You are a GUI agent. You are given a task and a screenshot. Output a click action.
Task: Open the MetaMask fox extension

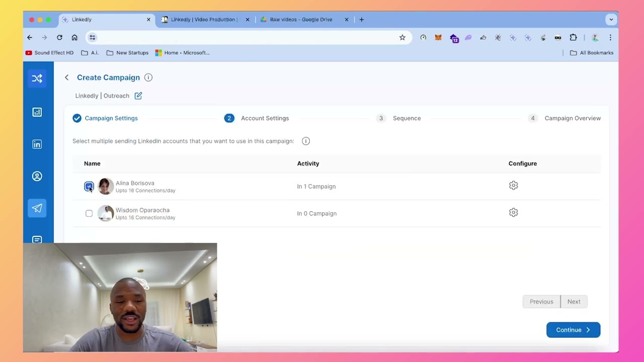(438, 38)
